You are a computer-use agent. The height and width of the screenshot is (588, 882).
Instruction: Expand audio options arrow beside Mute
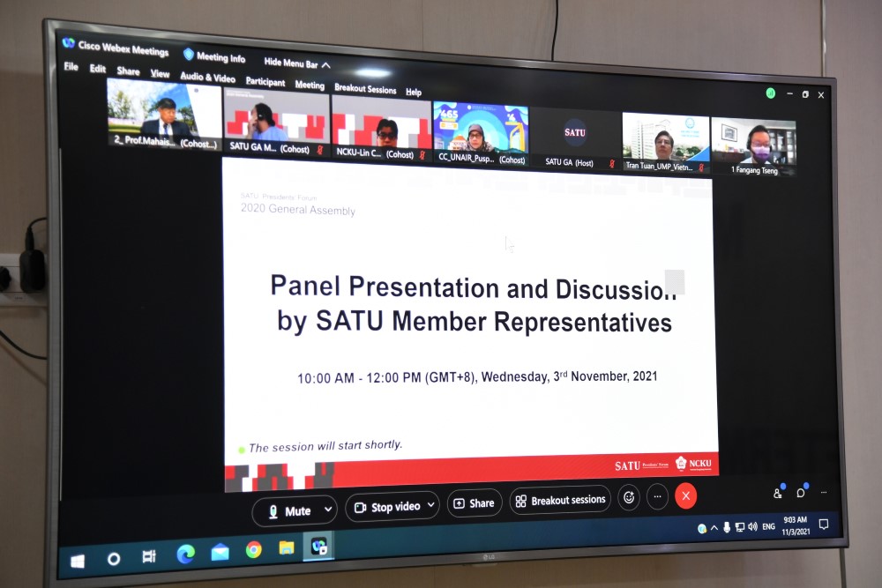coord(329,510)
